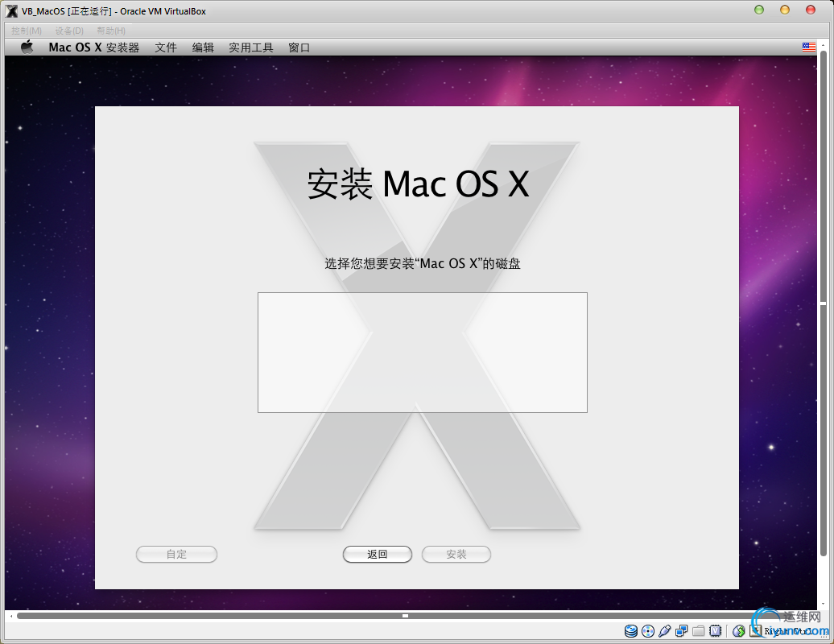Click the 安装 button

coord(456,554)
